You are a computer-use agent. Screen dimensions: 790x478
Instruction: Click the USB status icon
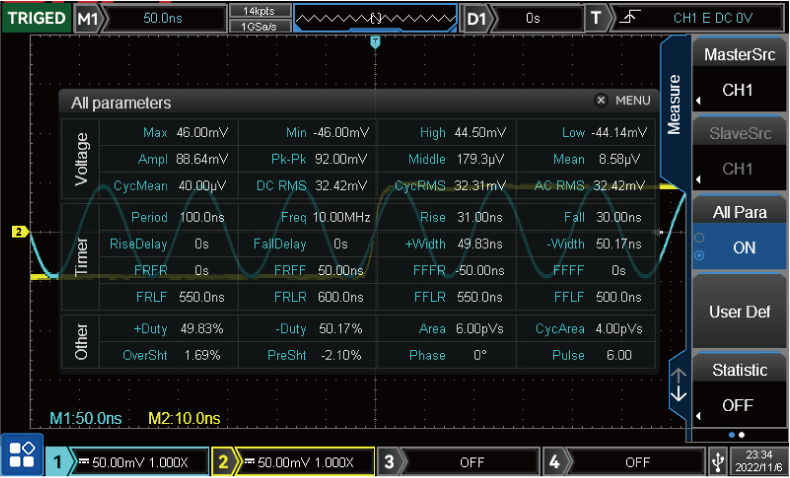717,462
